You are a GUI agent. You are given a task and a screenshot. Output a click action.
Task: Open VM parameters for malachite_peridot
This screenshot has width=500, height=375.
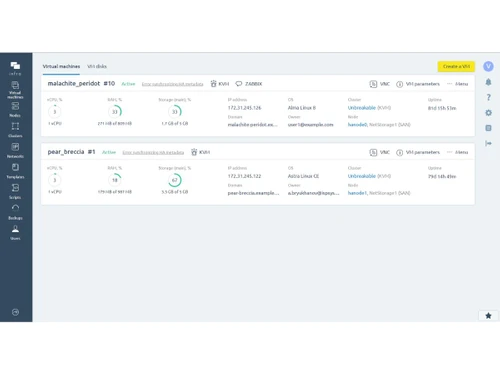pos(418,84)
